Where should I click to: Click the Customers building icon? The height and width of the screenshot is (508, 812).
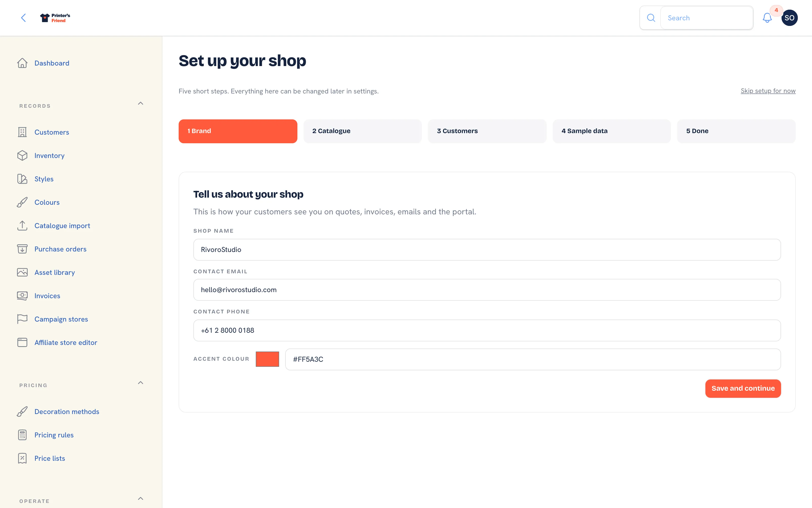22,132
